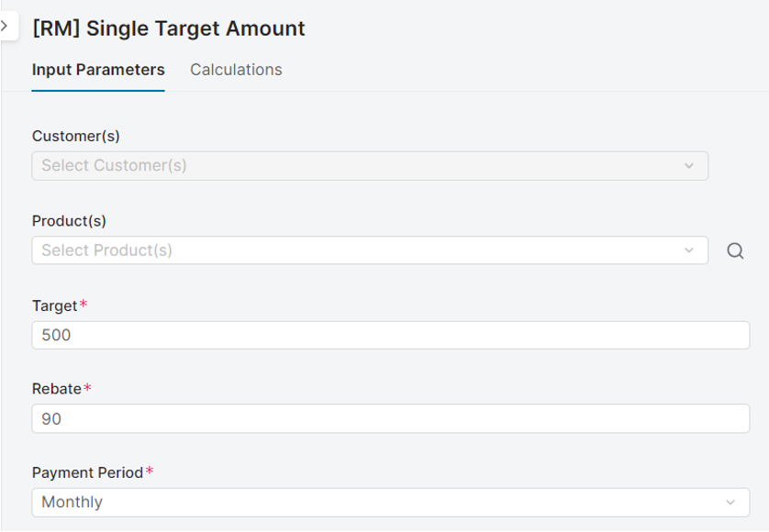Click the [RM] Single Target Amount title
This screenshot has height=532, width=769.
(169, 28)
